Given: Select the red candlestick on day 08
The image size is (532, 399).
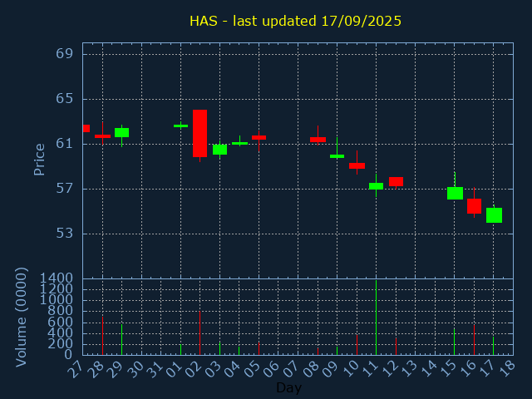Looking at the screenshot, I should (x=318, y=140).
